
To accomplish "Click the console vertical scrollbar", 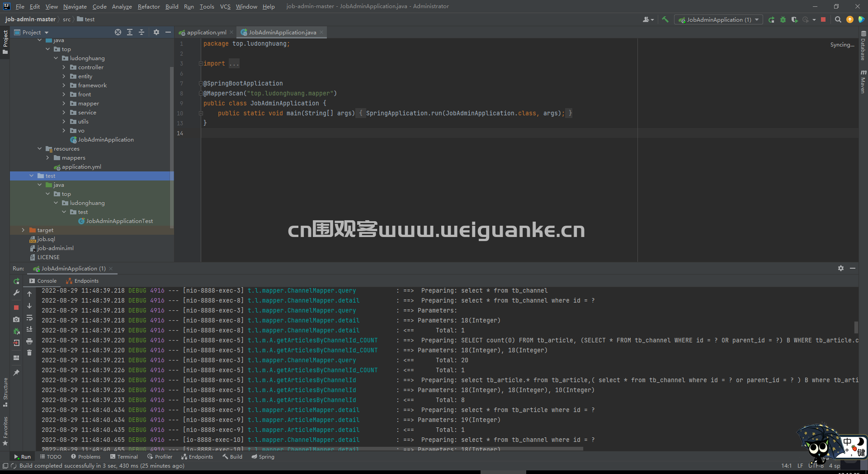I will 856,327.
